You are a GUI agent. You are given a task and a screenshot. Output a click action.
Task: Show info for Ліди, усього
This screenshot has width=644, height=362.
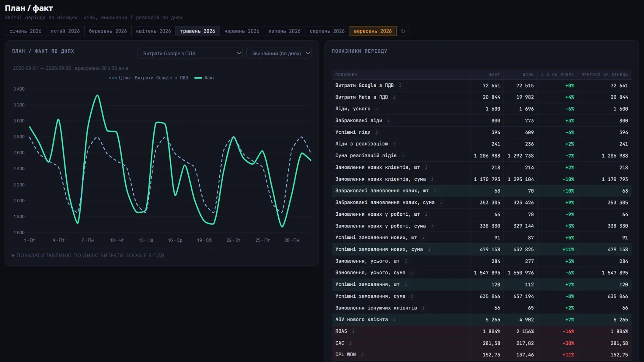(377, 109)
